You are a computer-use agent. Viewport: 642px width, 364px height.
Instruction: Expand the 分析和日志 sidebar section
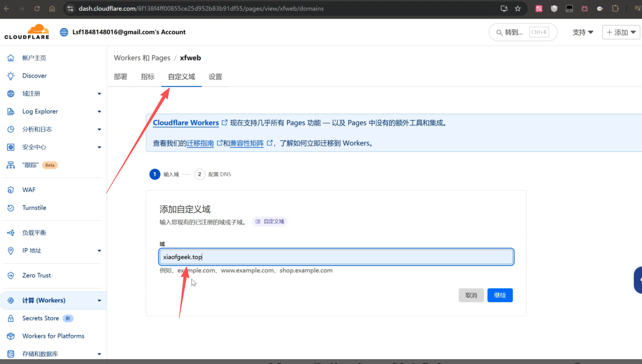[x=99, y=129]
